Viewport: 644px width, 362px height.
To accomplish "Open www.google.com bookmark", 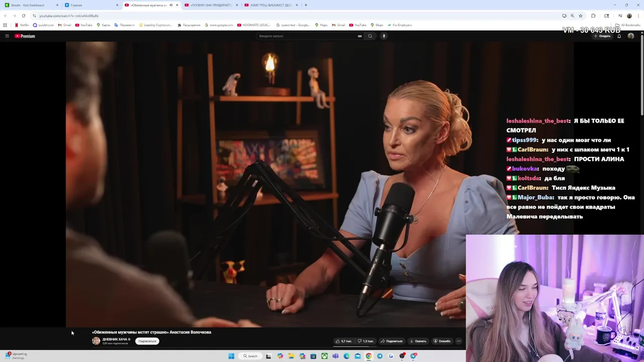I will click(x=218, y=25).
